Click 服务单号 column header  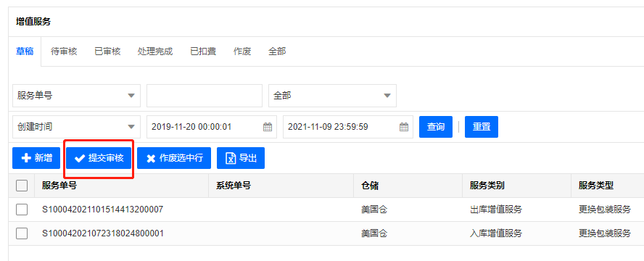(x=59, y=186)
